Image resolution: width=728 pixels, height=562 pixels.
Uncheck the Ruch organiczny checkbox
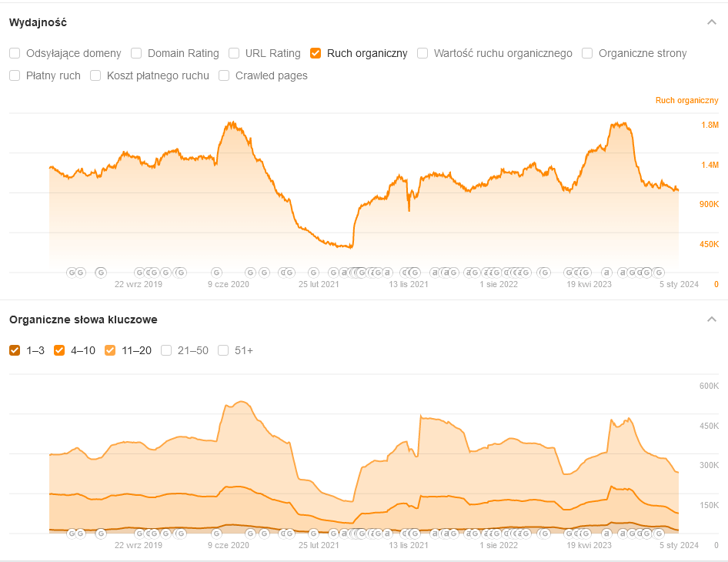click(316, 53)
